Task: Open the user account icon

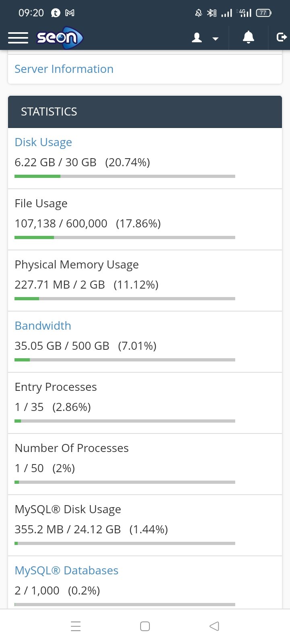Action: point(197,38)
